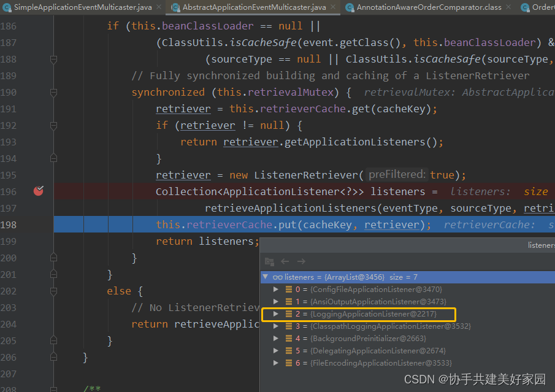Close AbstractApplicationEventMulticaster.java tab
Image resolution: width=555 pixels, height=392 pixels.
pos(333,7)
